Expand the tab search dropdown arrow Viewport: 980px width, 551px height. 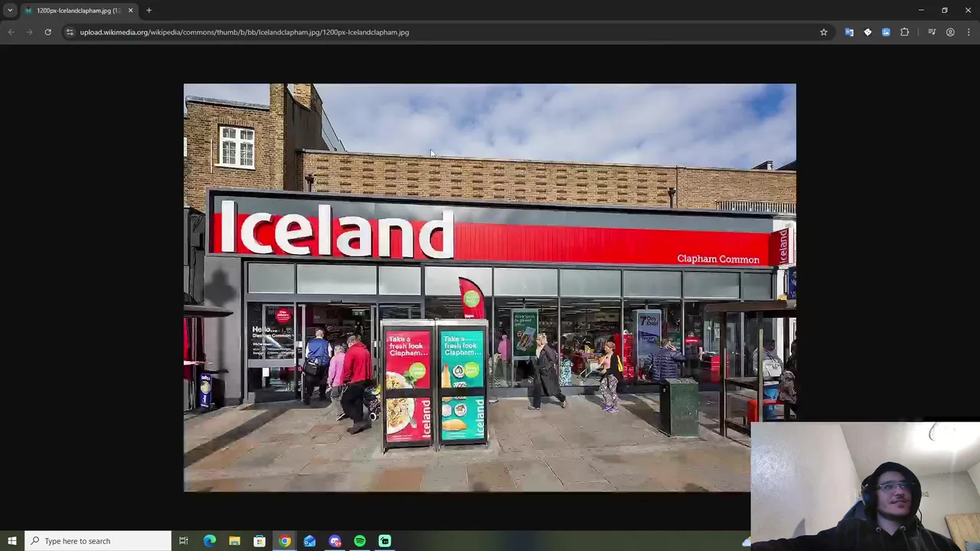(10, 11)
